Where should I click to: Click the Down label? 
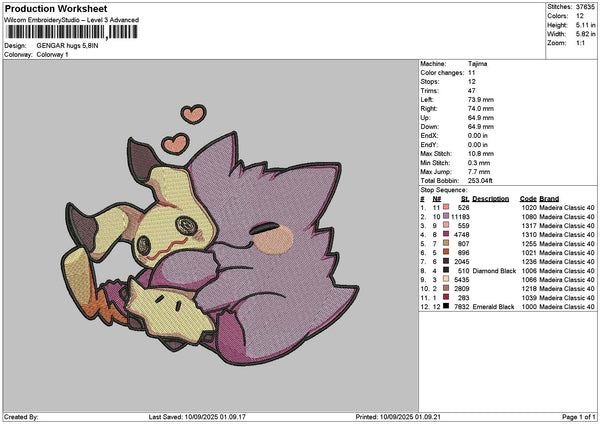click(x=429, y=127)
